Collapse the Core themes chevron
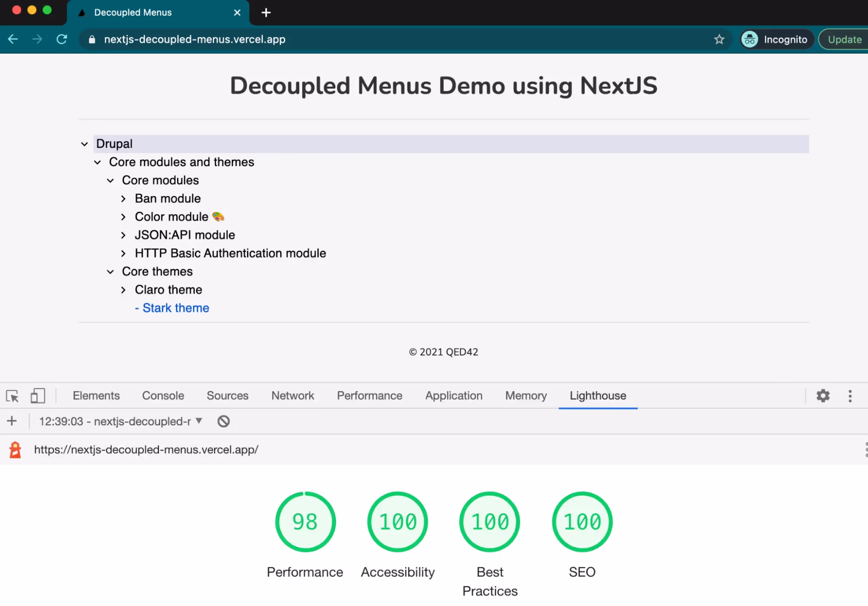The width and height of the screenshot is (868, 606). [x=110, y=272]
